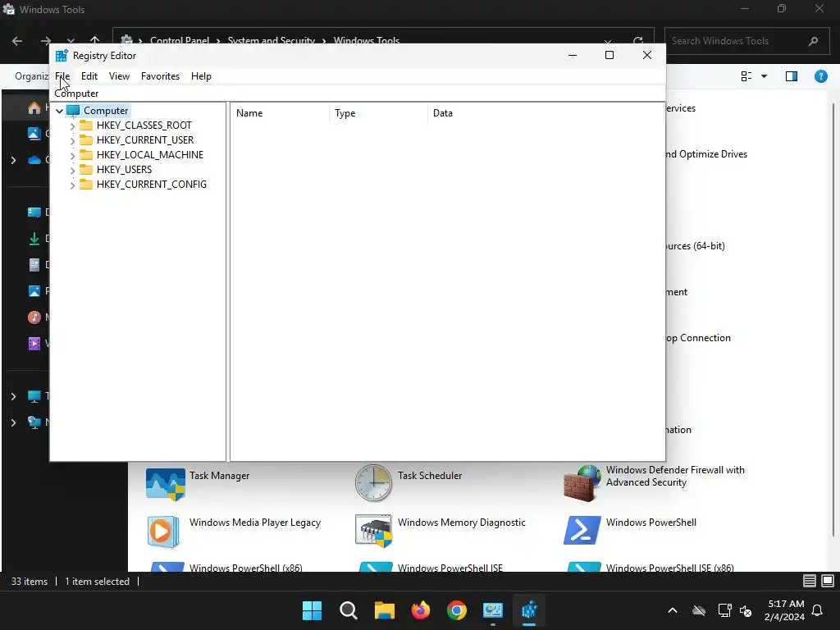Click Music icon in navigation pane

click(34, 317)
